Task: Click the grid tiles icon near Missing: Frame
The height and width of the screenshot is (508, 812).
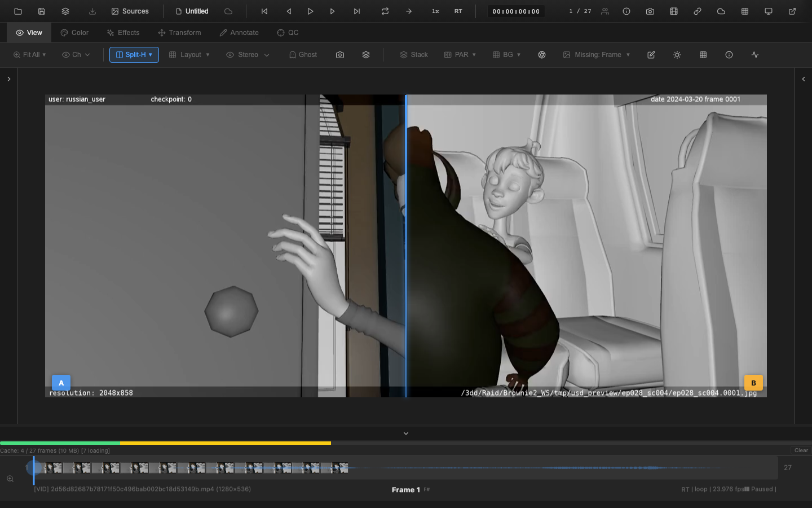Action: (x=703, y=55)
